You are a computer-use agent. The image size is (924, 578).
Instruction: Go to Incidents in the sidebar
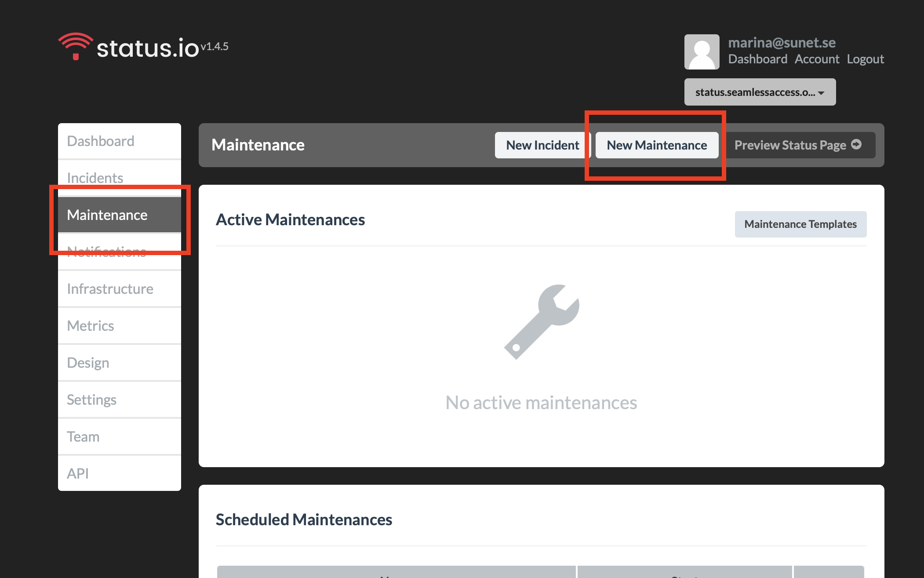pyautogui.click(x=120, y=178)
